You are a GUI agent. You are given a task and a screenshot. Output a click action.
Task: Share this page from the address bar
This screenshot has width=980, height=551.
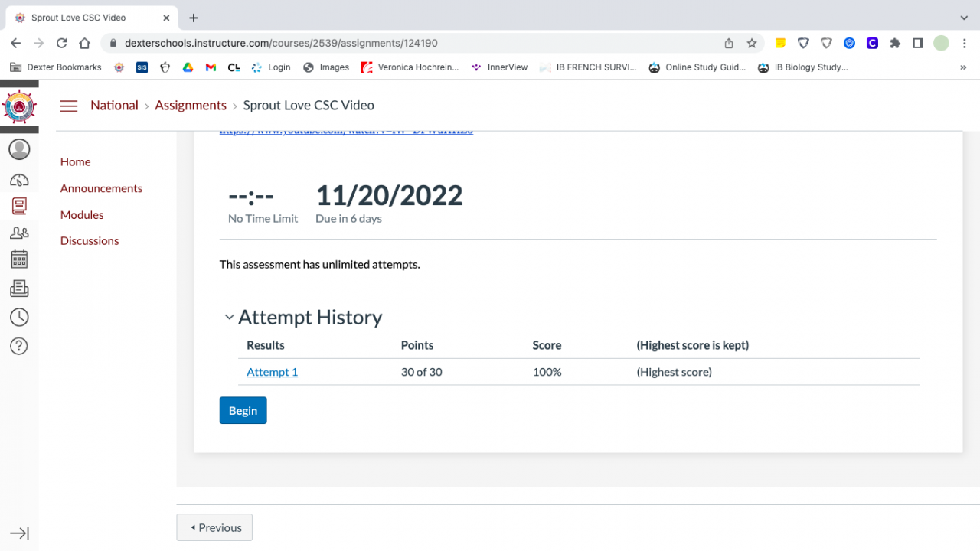pos(729,44)
